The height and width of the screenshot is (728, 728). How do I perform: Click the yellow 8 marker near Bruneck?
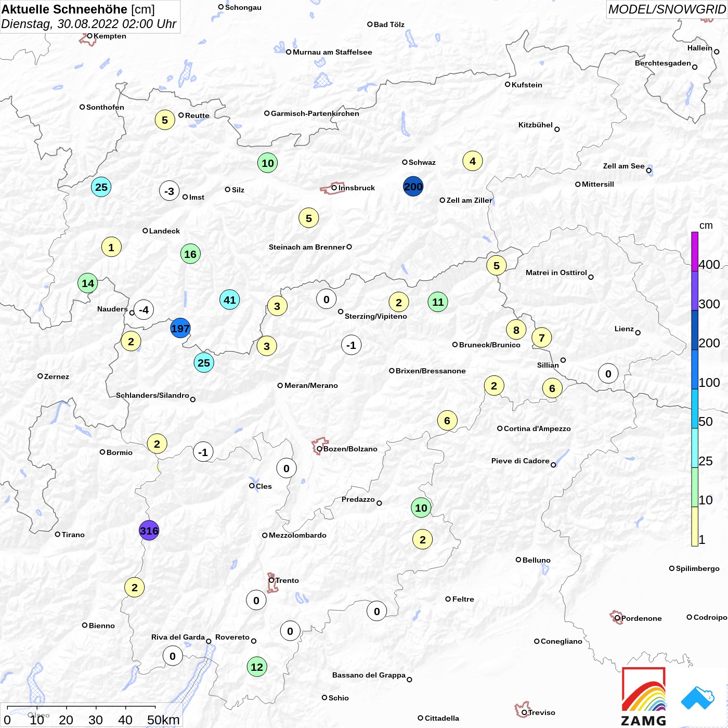tap(516, 330)
